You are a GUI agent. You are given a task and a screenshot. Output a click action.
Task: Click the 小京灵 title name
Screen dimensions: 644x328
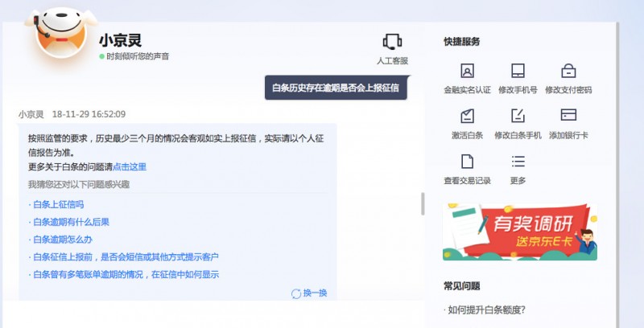[x=120, y=40]
